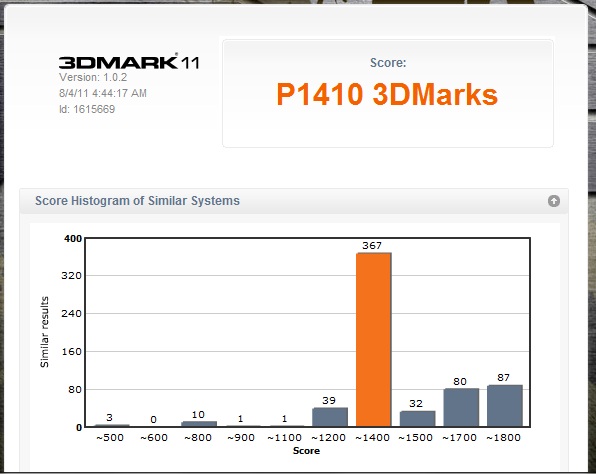Screen dimensions: 596x474
Task: Click the 3DMARK 11 logo
Action: click(129, 62)
